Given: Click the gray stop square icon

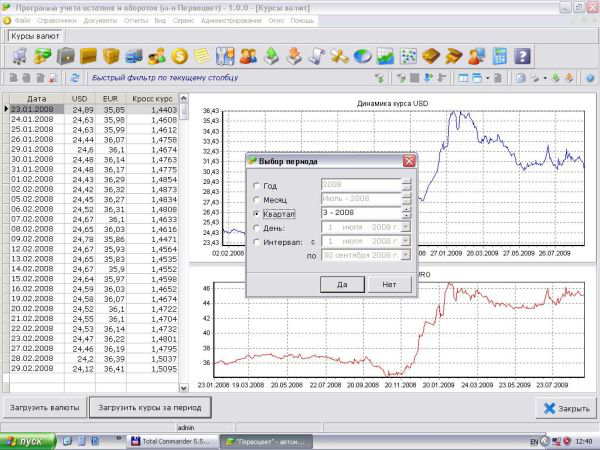Looking at the screenshot, I should point(414,78).
